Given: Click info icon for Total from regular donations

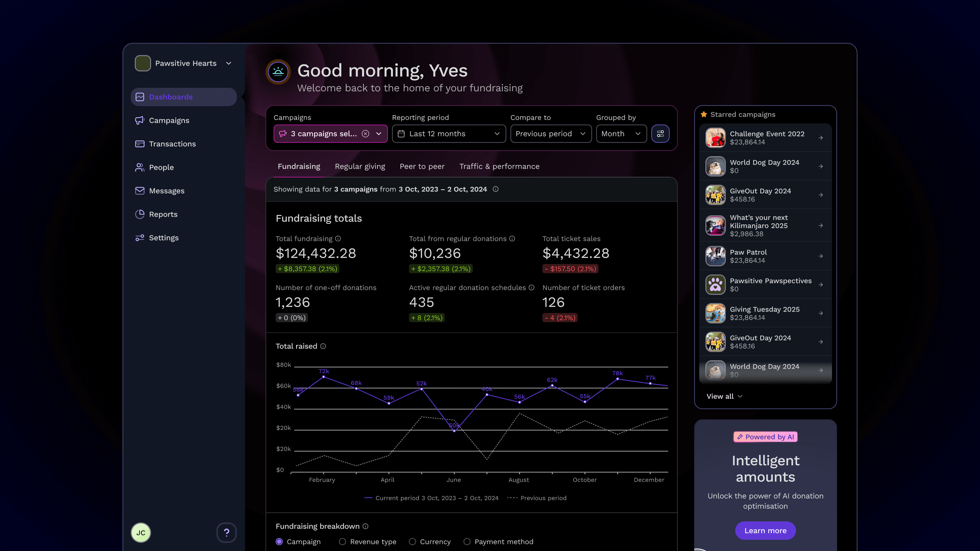Looking at the screenshot, I should pos(512,238).
